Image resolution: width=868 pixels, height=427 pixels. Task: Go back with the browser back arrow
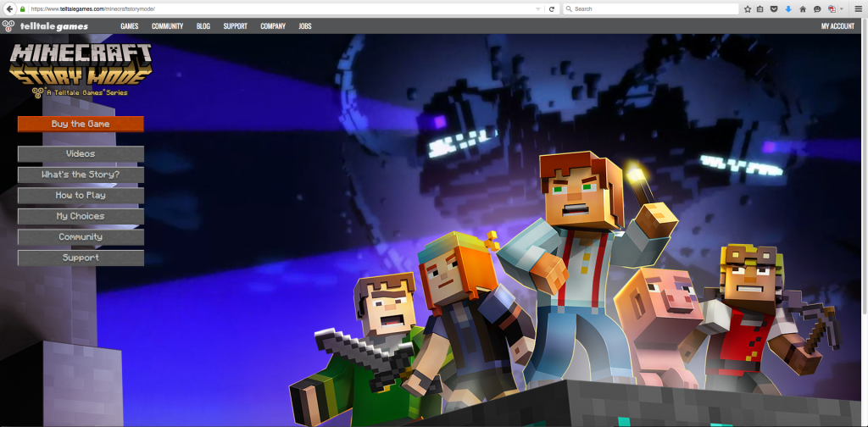pos(9,8)
